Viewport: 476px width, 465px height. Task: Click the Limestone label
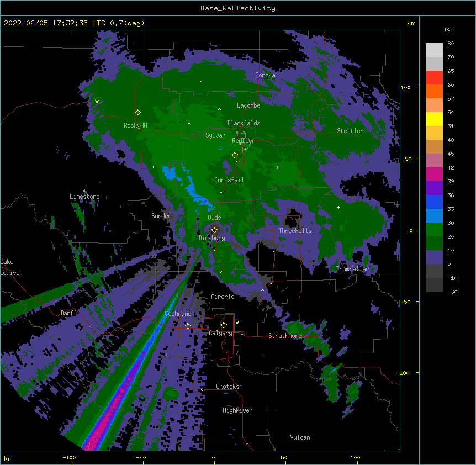[x=84, y=197]
